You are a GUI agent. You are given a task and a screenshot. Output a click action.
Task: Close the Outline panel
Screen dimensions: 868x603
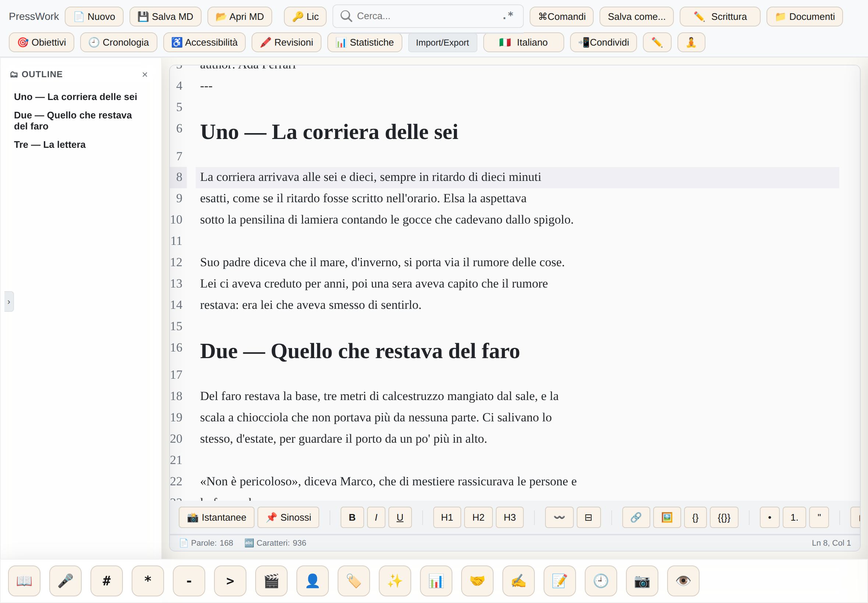click(145, 74)
